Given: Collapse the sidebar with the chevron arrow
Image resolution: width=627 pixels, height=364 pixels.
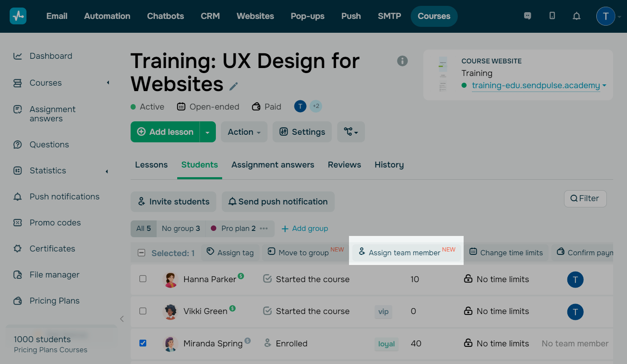Looking at the screenshot, I should point(122,319).
